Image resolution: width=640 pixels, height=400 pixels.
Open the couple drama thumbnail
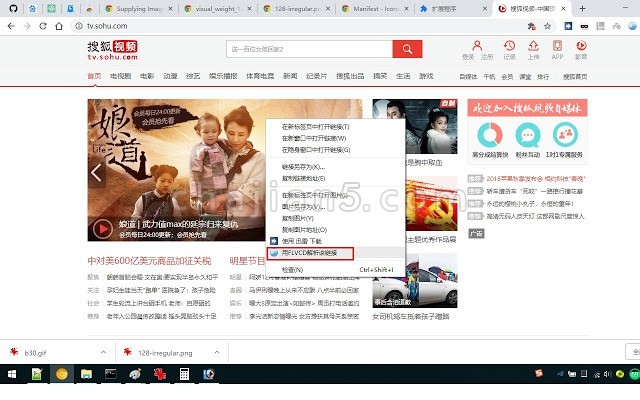pyautogui.click(x=415, y=126)
